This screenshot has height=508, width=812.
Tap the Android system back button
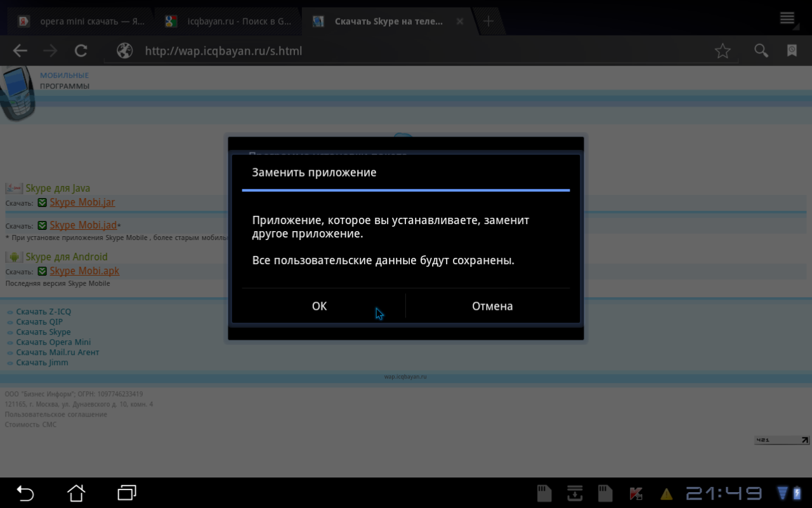[x=25, y=493]
